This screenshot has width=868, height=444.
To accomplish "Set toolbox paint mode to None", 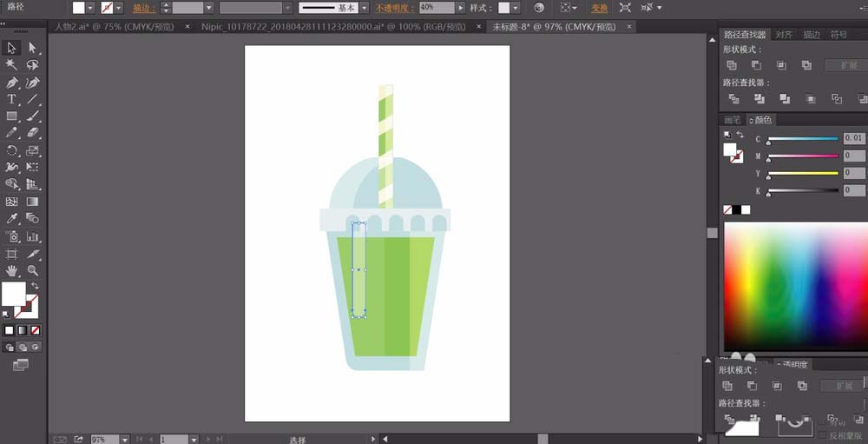I will pos(36,330).
